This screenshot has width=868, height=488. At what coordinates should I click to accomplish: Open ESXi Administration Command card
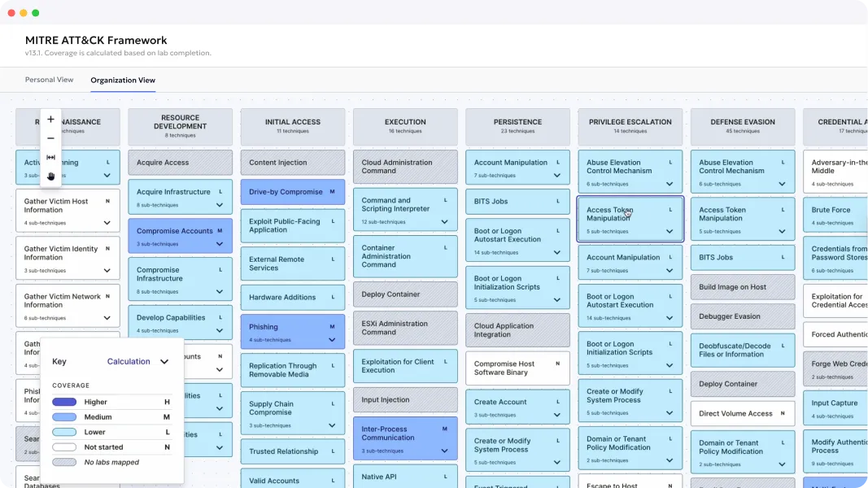[x=405, y=328]
